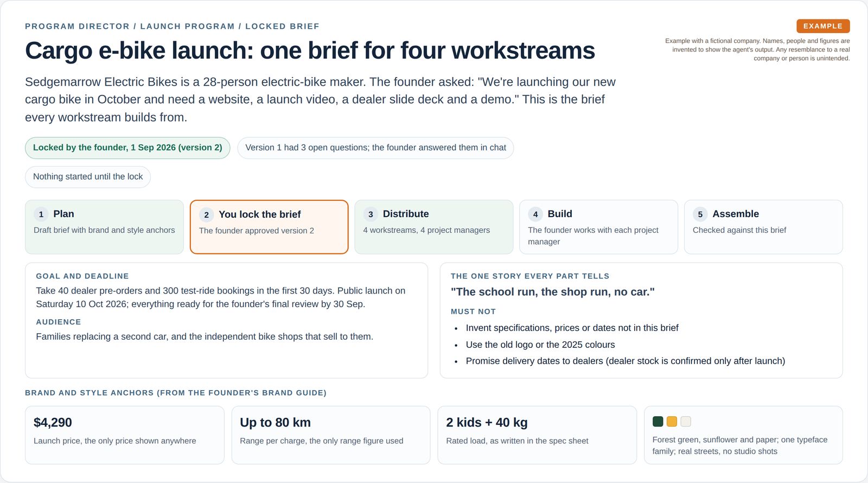Click the step number 2 circle

[206, 215]
